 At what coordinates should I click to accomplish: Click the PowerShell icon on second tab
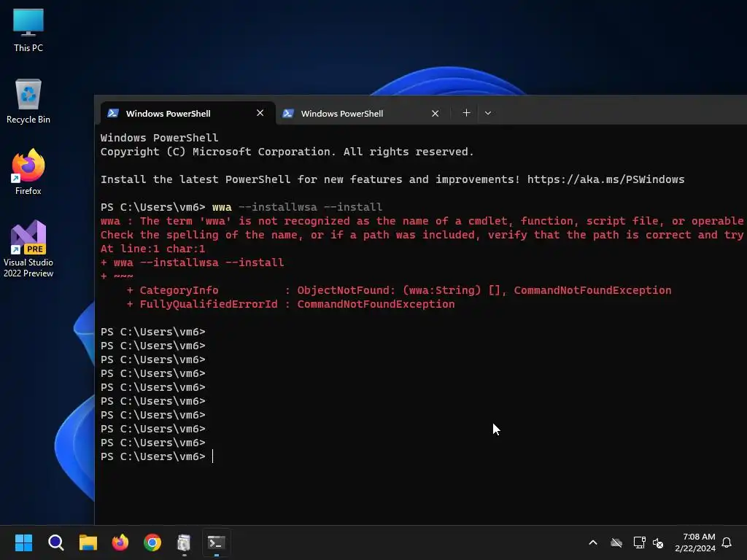tap(287, 113)
